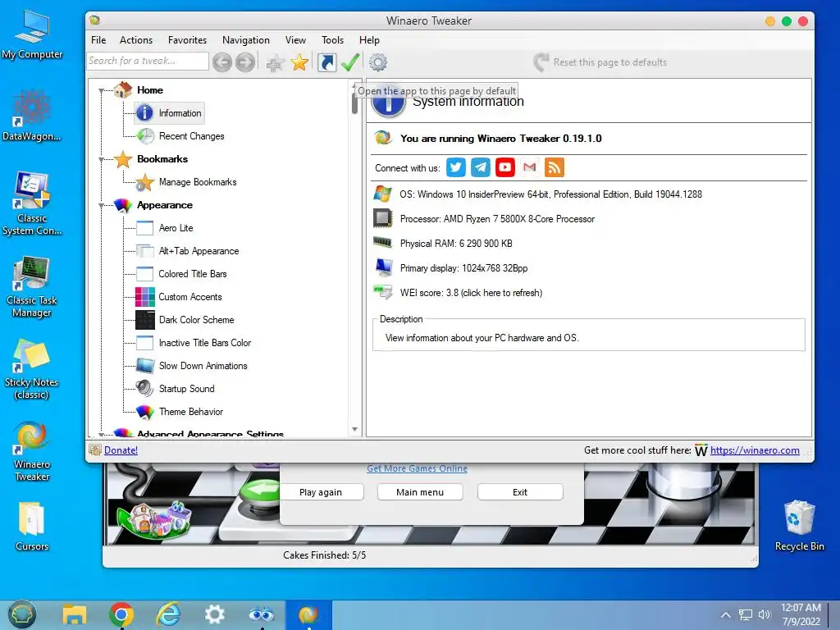Click the forward navigation arrow in toolbar
This screenshot has height=630, width=840.
(245, 62)
